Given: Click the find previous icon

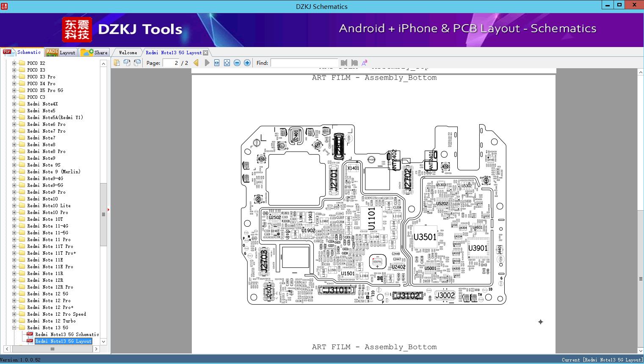Looking at the screenshot, I should pyautogui.click(x=344, y=63).
